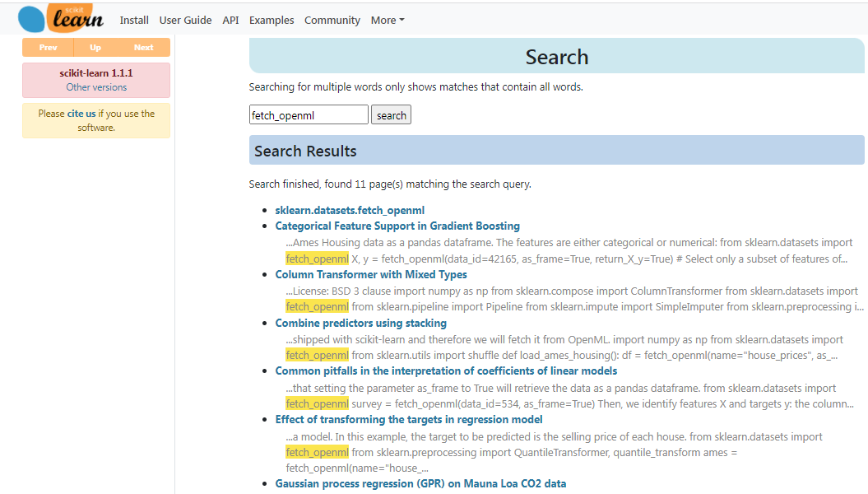
Task: Open the Other versions link
Action: coord(96,87)
